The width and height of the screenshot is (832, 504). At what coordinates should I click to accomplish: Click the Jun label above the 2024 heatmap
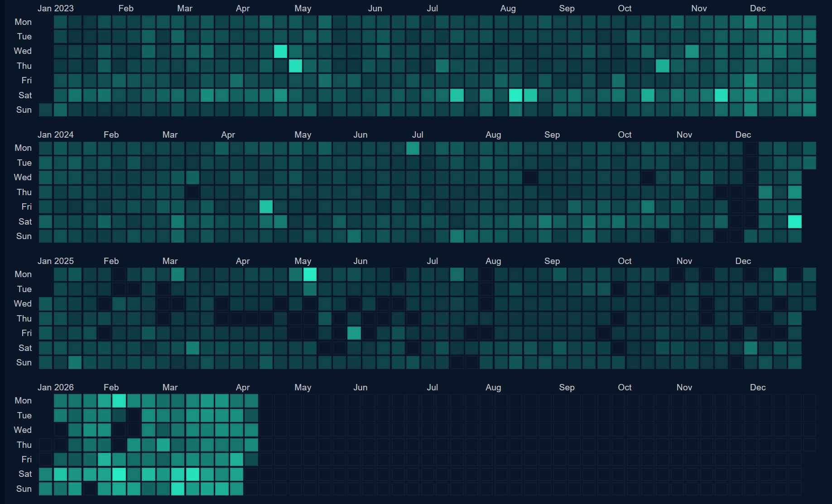(361, 134)
